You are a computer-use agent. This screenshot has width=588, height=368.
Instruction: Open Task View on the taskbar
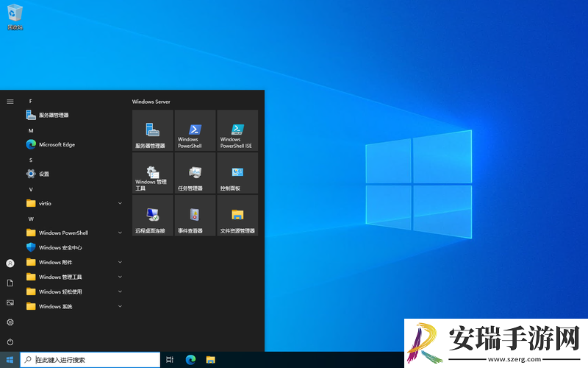170,360
